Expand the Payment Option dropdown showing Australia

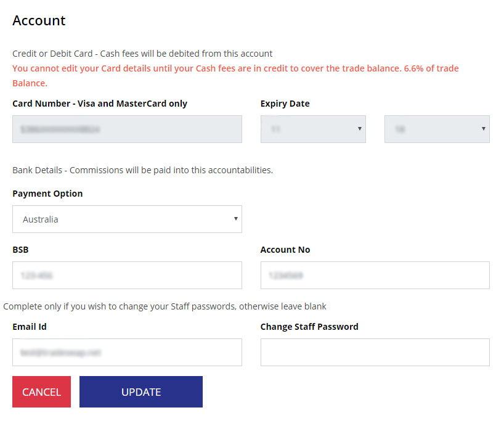[x=127, y=219]
